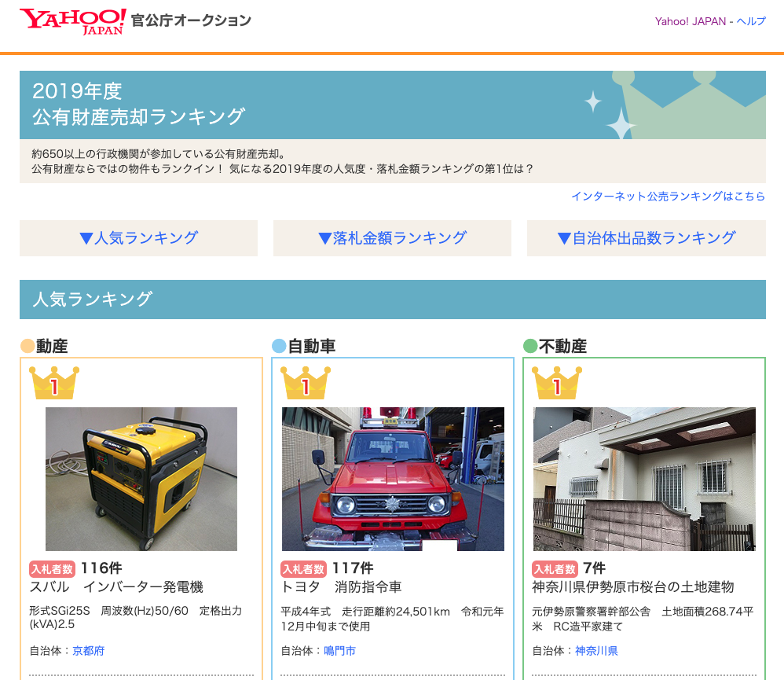The image size is (784, 680).
Task: Jump to 人気ランキング section
Action: click(x=138, y=238)
